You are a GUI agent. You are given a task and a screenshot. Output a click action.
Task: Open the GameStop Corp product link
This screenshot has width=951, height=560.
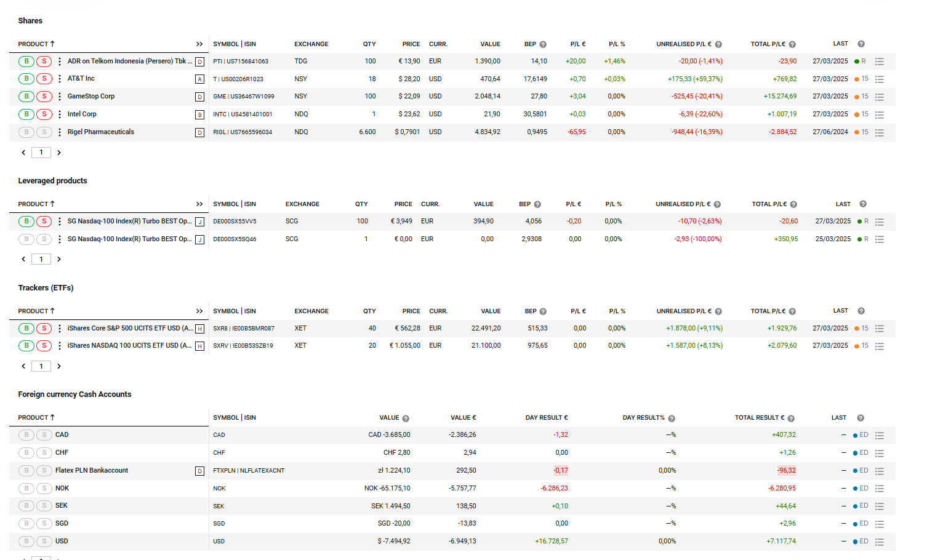point(91,97)
